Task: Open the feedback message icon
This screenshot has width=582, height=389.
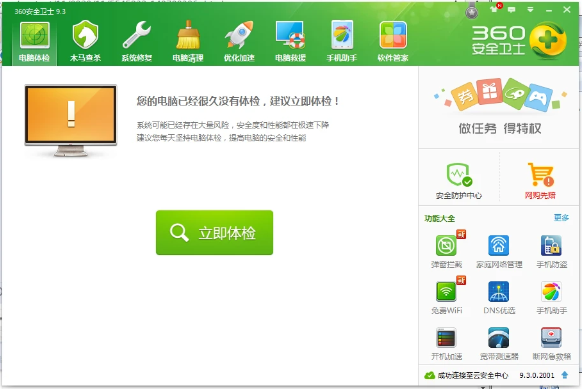Action: (x=512, y=10)
